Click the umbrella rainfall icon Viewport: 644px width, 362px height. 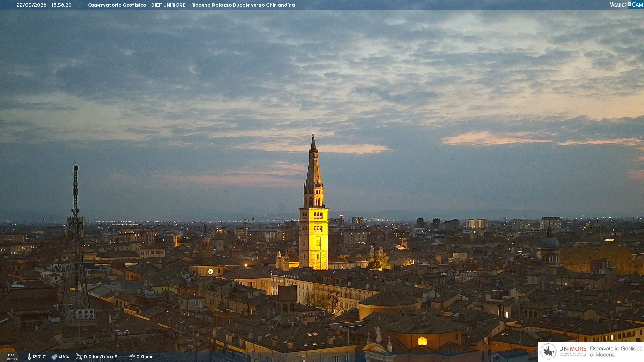coord(132,357)
